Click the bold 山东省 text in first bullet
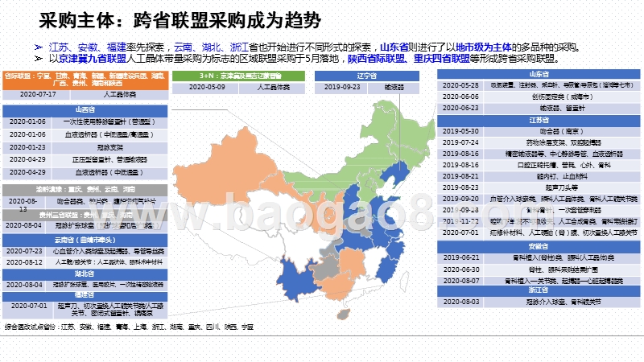 click(x=394, y=47)
